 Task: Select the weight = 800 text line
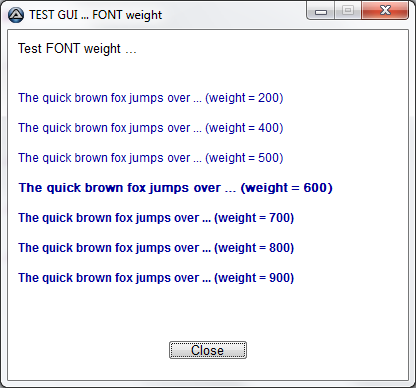coord(156,248)
